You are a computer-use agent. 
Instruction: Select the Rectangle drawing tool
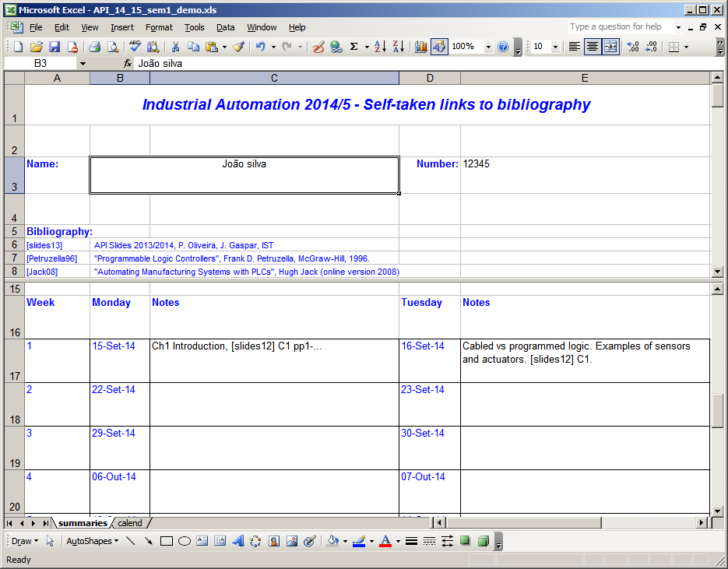[x=166, y=541]
